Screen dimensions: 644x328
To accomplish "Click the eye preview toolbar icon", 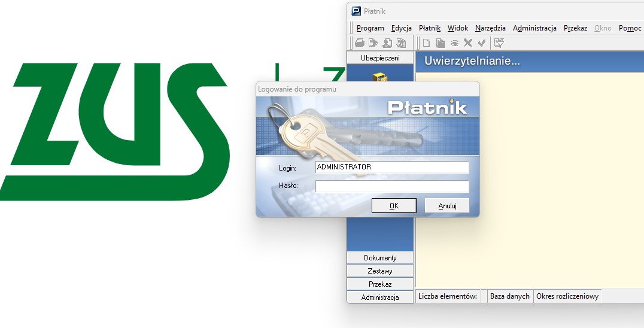I will [454, 42].
